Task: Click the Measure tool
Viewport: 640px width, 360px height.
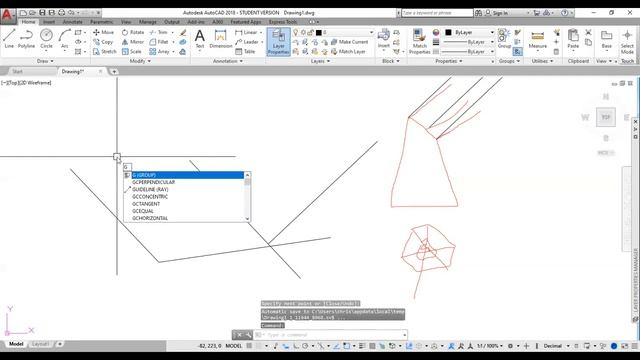Action: (538, 40)
